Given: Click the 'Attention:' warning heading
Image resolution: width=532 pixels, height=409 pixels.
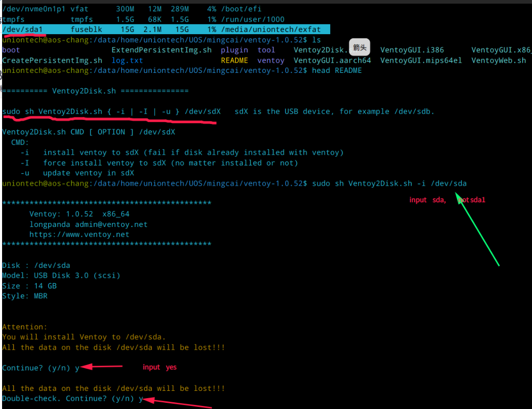Looking at the screenshot, I should point(25,327).
